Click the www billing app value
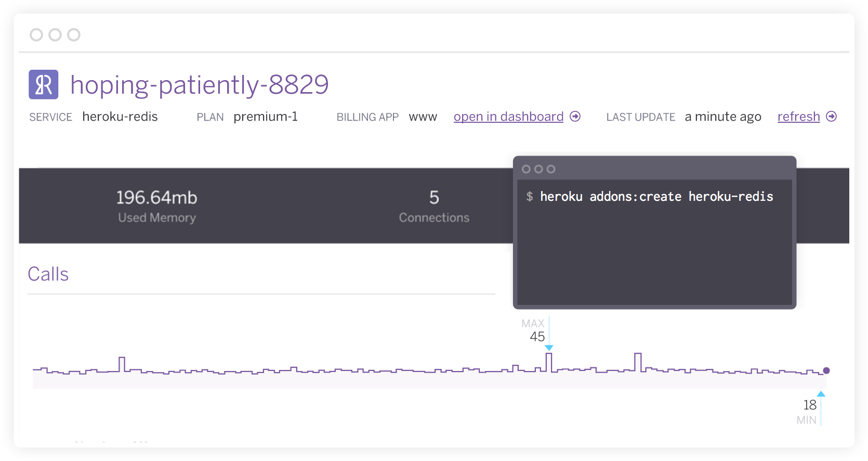This screenshot has height=461, width=868. pyautogui.click(x=423, y=117)
